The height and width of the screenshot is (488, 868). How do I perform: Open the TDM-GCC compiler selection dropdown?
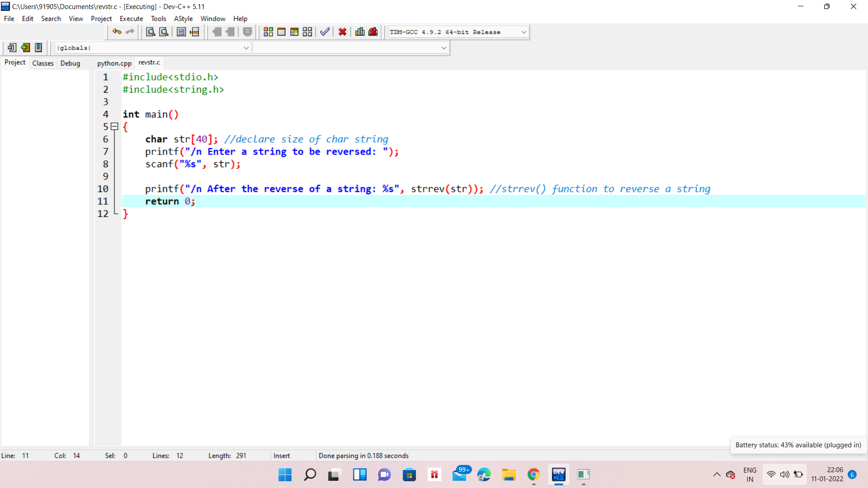click(x=524, y=32)
